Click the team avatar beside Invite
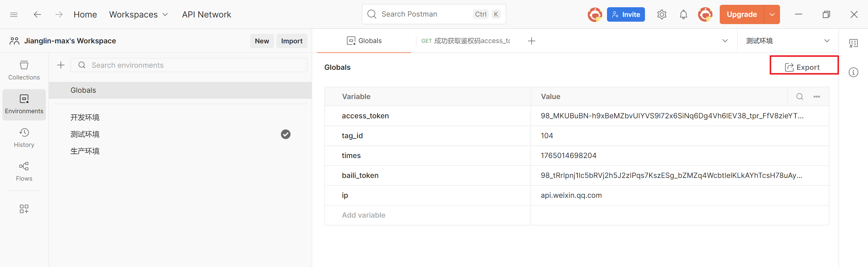Viewport: 868px width, 267px height. tap(595, 14)
